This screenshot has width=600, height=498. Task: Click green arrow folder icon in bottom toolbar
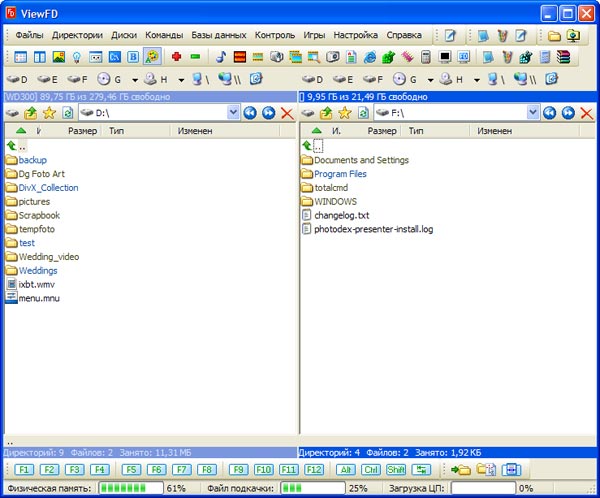point(461,469)
